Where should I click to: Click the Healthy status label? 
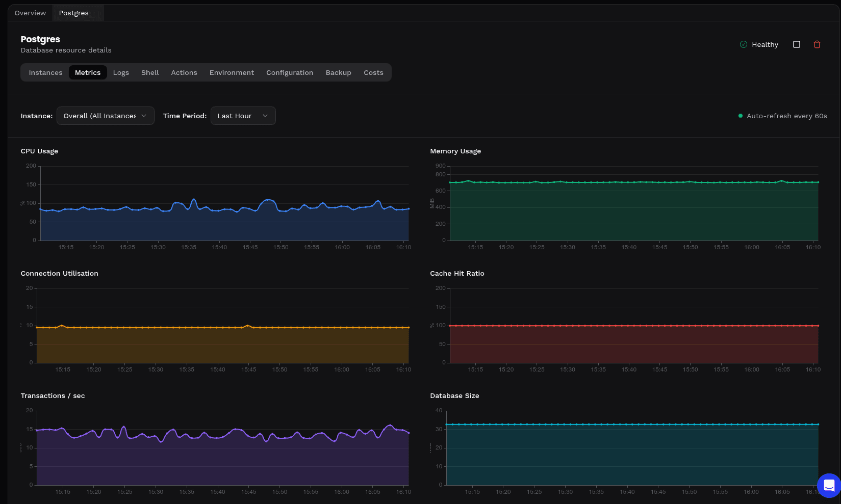click(765, 44)
